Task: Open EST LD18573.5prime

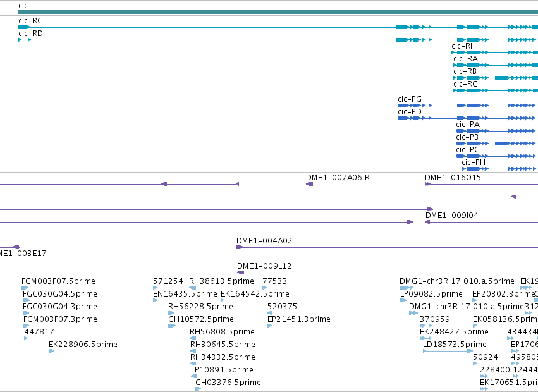Action: tap(455, 345)
